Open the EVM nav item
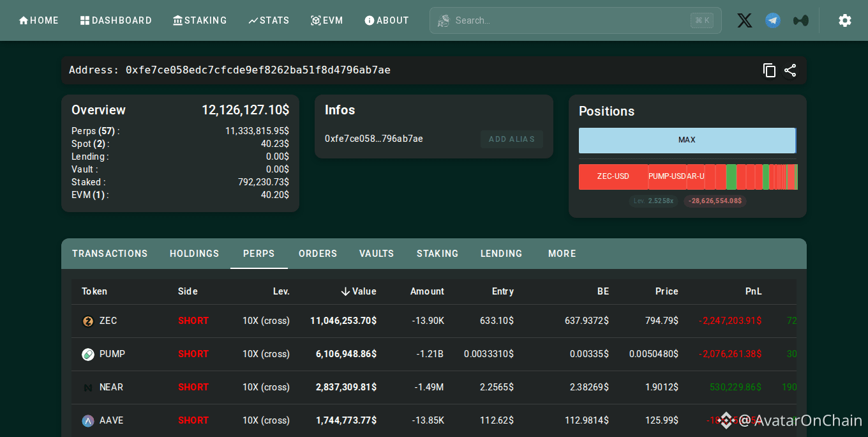 click(327, 20)
